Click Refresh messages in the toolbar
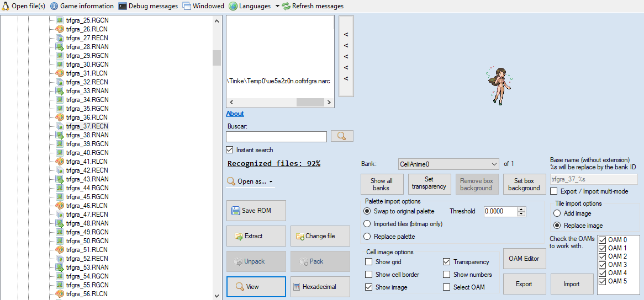The image size is (644, 300). [x=313, y=6]
